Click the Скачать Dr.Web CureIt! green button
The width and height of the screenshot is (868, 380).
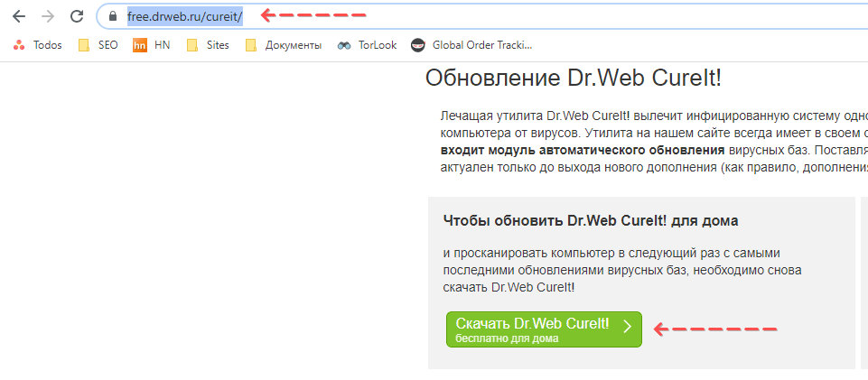pos(544,329)
